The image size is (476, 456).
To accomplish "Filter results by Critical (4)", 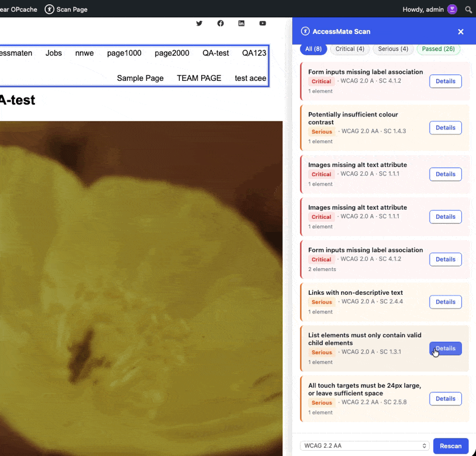I will click(x=350, y=49).
